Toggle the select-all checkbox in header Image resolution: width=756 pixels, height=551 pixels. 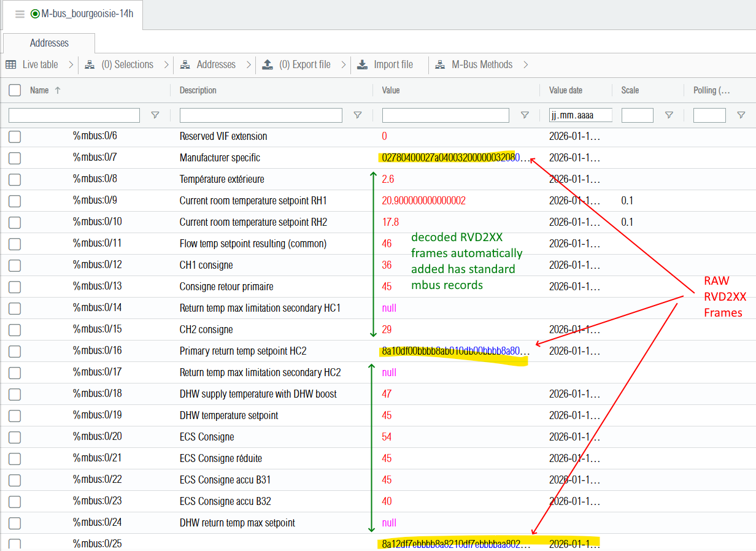tap(15, 91)
